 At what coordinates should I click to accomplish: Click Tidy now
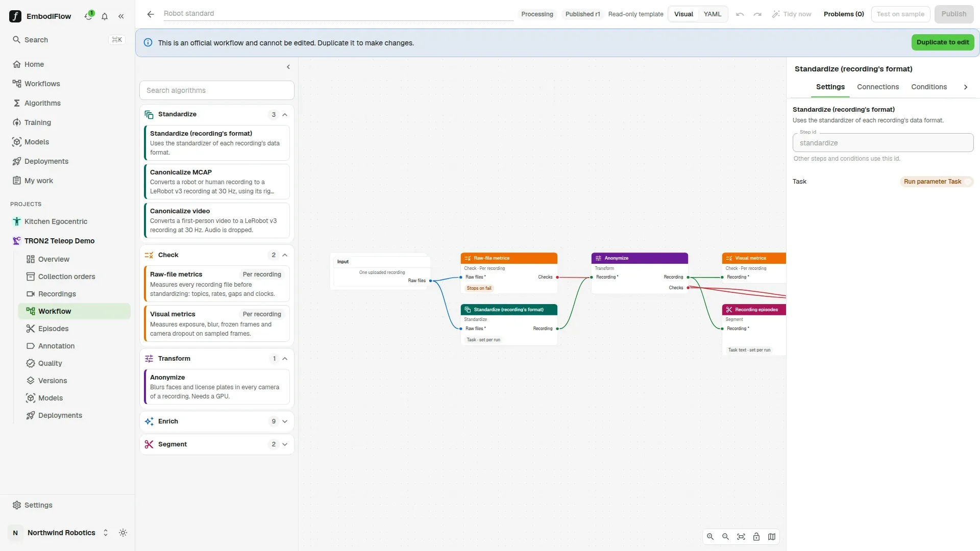(792, 14)
